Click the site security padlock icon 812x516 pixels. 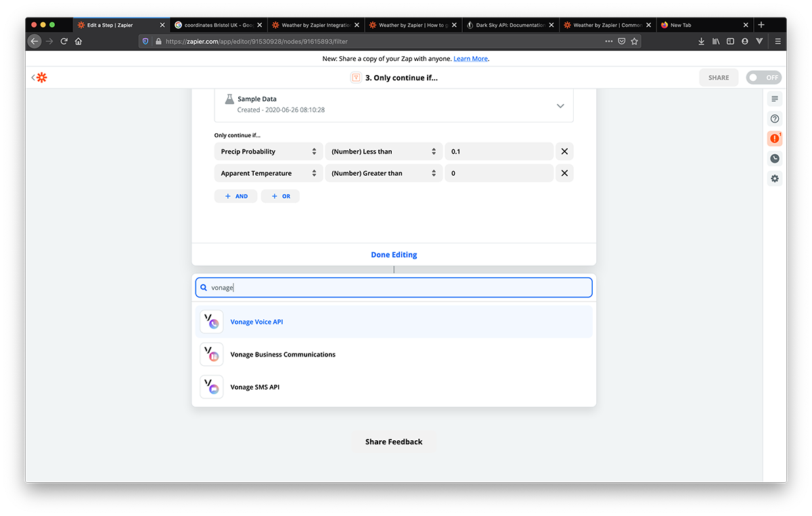pos(158,41)
